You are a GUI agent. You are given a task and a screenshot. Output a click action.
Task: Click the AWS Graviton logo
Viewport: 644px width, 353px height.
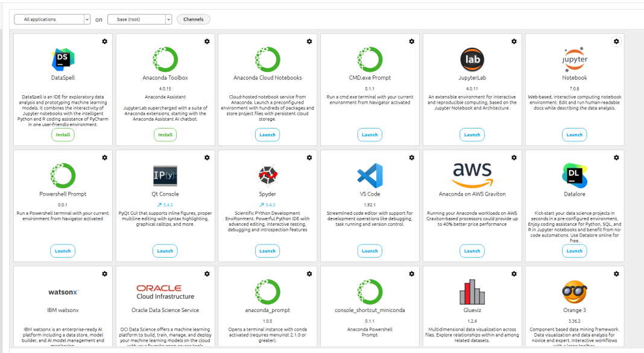click(x=472, y=176)
